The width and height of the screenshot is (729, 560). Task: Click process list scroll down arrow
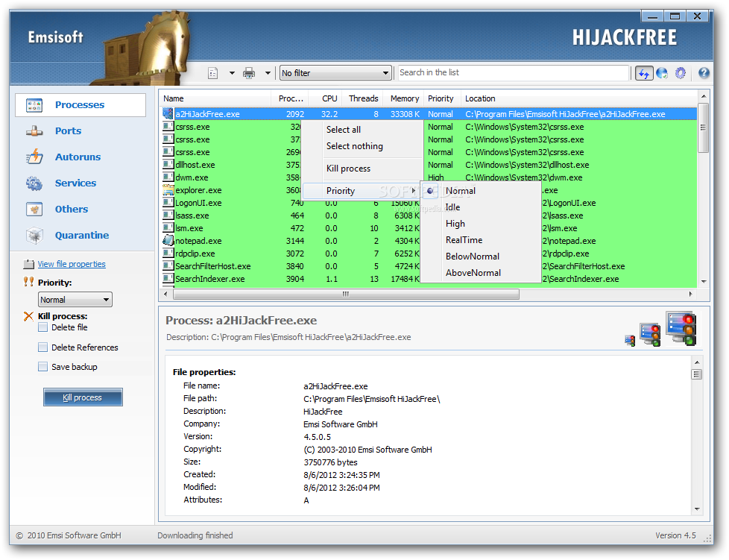(704, 281)
